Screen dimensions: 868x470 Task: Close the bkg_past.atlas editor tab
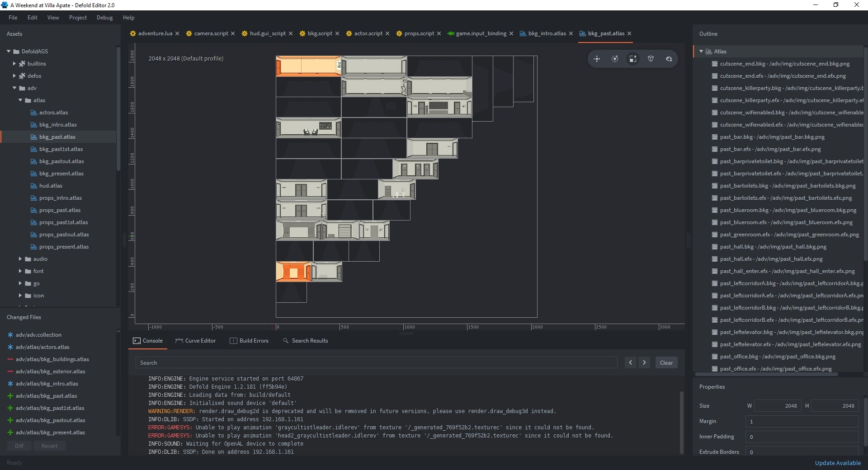click(x=629, y=33)
